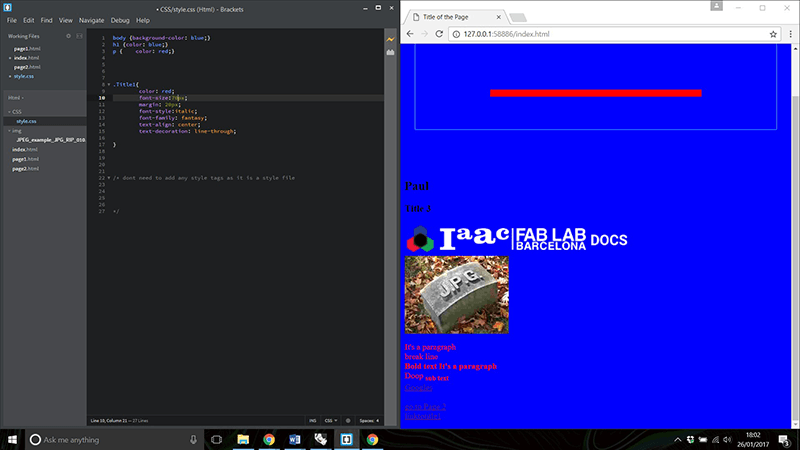
Task: Open the Action Center notifications icon
Action: click(x=784, y=440)
